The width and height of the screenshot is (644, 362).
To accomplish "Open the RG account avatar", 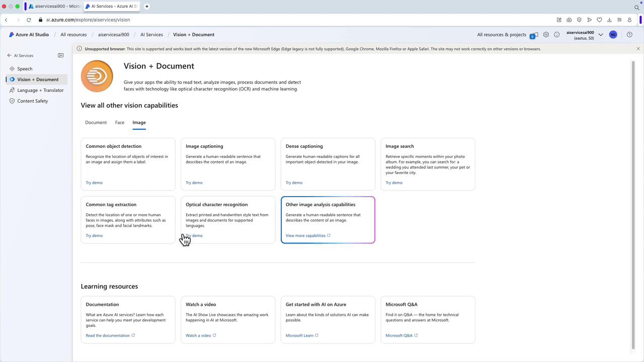I will [613, 35].
